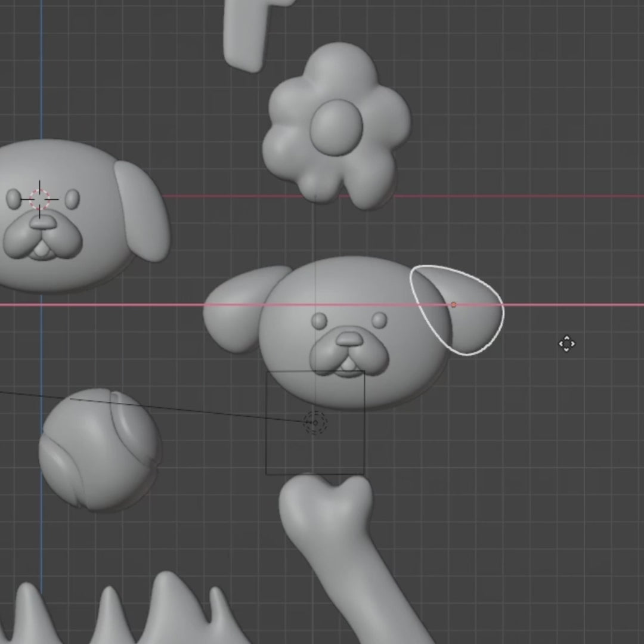Select the flower's round center bump

[336, 128]
